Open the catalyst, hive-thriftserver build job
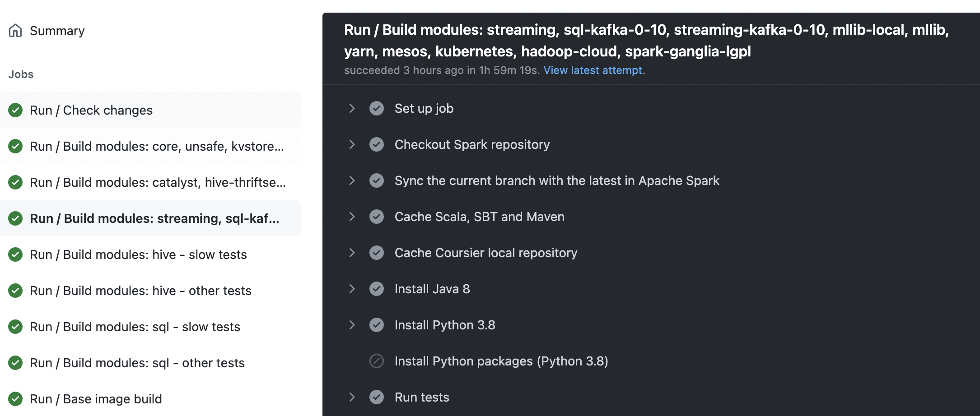The width and height of the screenshot is (980, 416). tap(157, 182)
